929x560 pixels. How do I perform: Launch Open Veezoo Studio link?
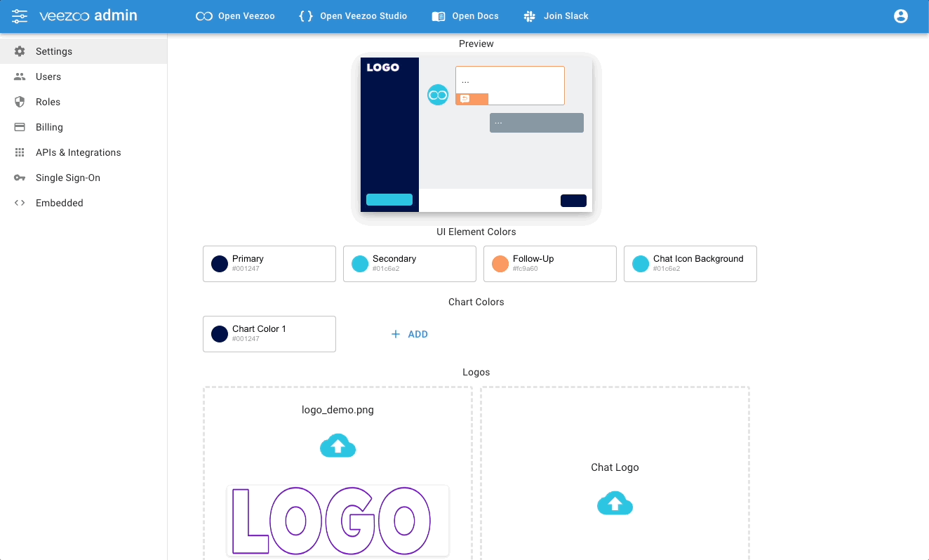point(353,16)
